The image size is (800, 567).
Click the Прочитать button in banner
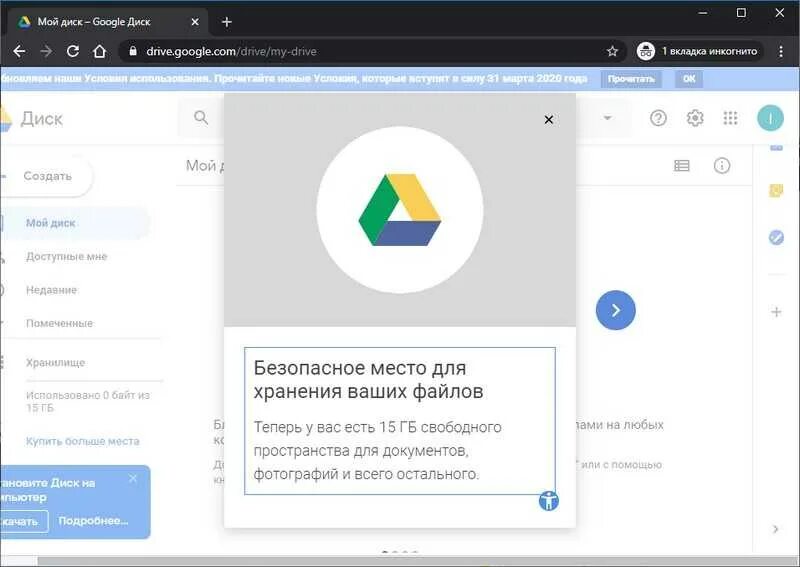(x=631, y=79)
